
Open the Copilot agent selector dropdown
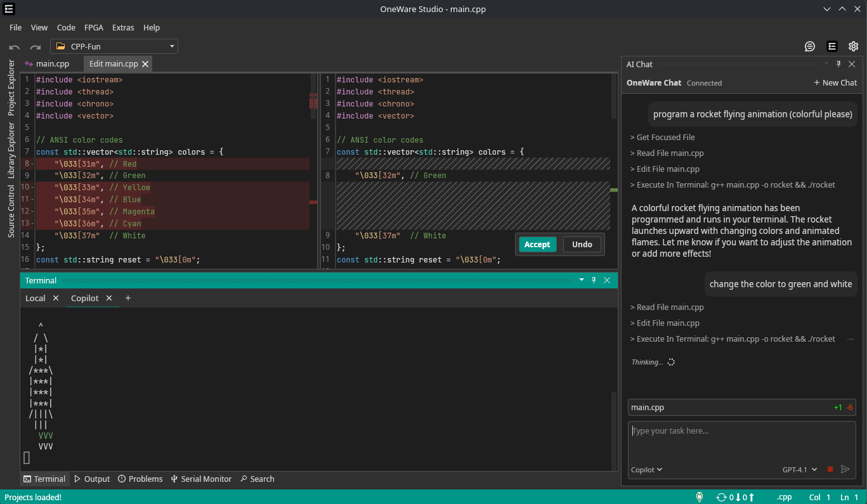coord(646,469)
